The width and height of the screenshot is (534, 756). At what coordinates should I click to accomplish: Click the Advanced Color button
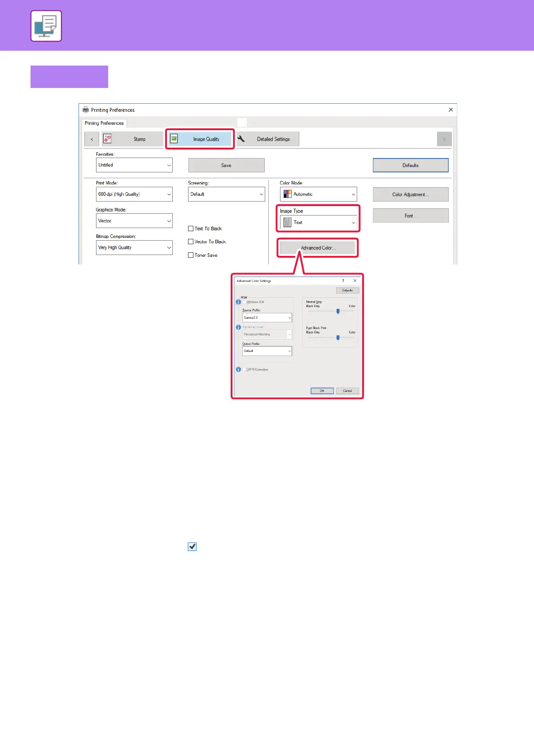pos(318,248)
